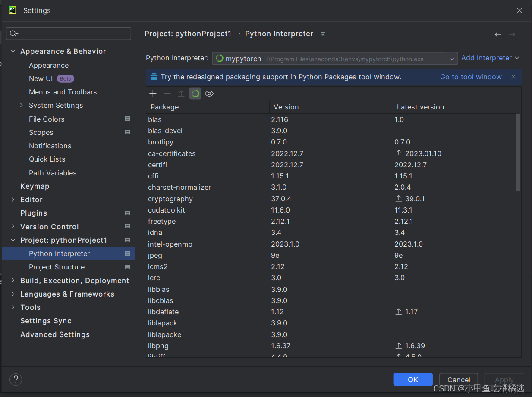
Task: Select the brotlipy package row
Action: coord(331,142)
